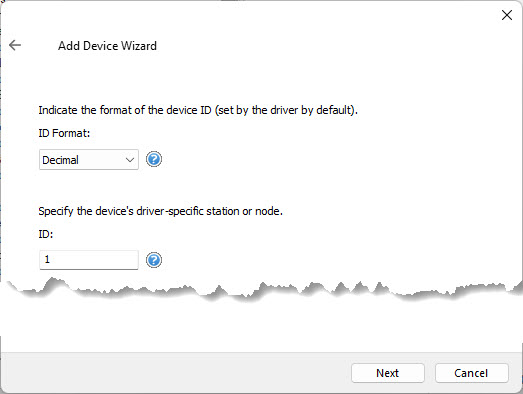
Task: Click the "Indicate the format of the device ID" text
Action: [x=125, y=110]
